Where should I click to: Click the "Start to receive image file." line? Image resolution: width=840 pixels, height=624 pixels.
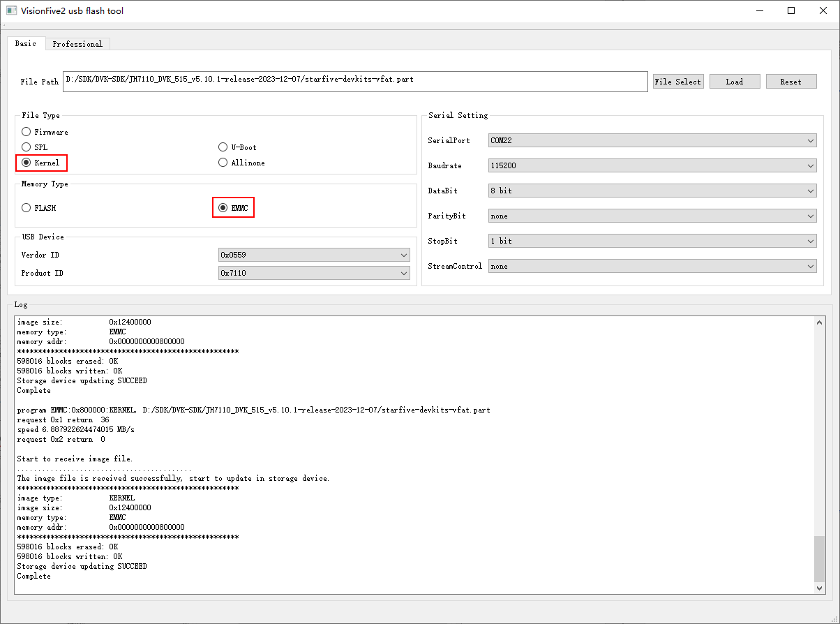point(75,459)
